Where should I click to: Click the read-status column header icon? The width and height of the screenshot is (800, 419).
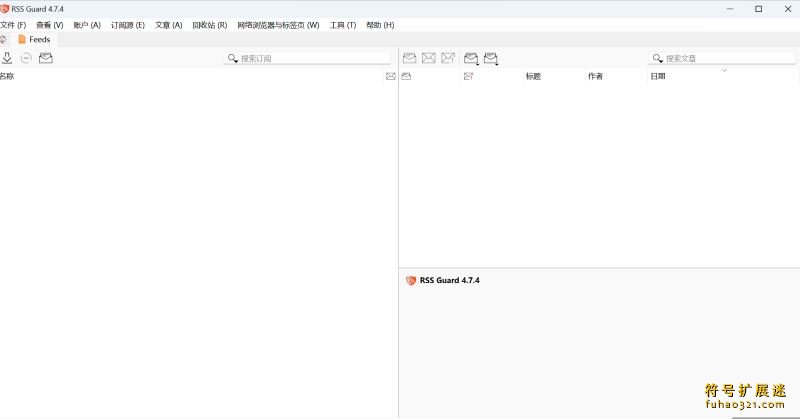(406, 76)
